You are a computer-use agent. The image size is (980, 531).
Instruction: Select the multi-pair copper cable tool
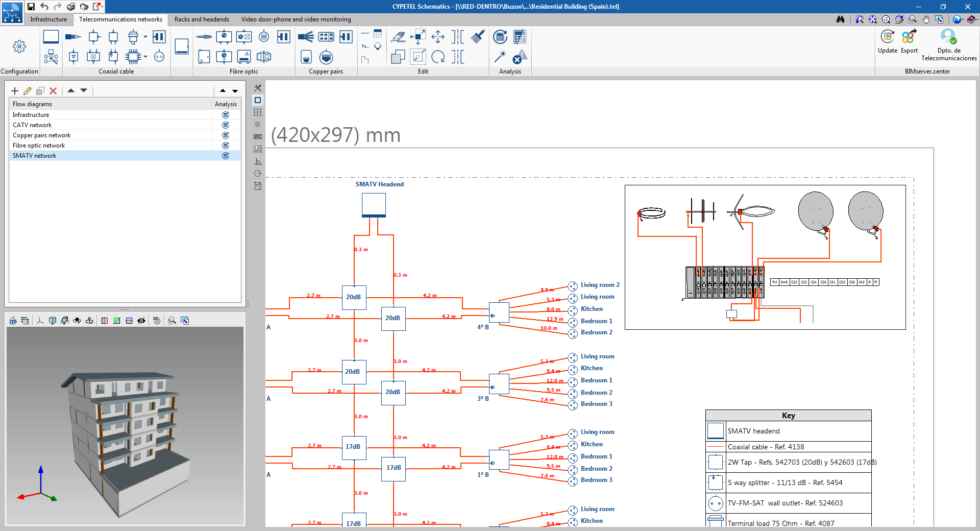point(306,37)
